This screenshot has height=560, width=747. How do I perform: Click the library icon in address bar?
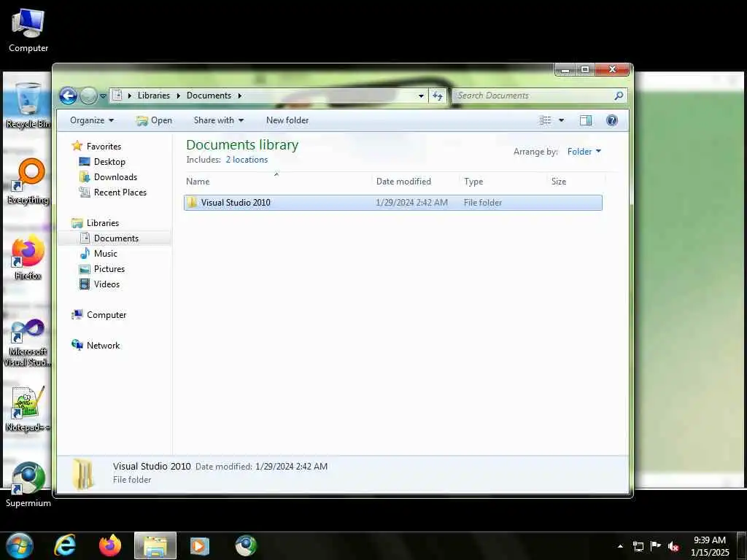[x=117, y=96]
